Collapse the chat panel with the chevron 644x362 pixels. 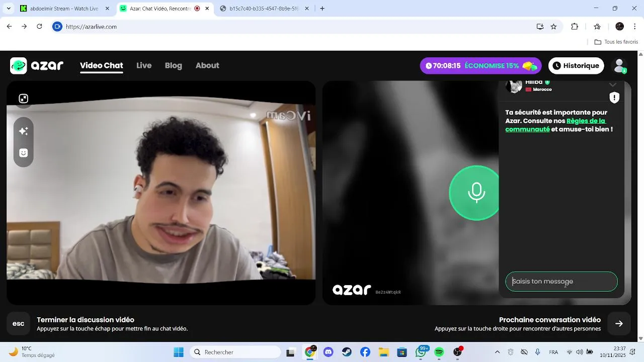tap(612, 84)
